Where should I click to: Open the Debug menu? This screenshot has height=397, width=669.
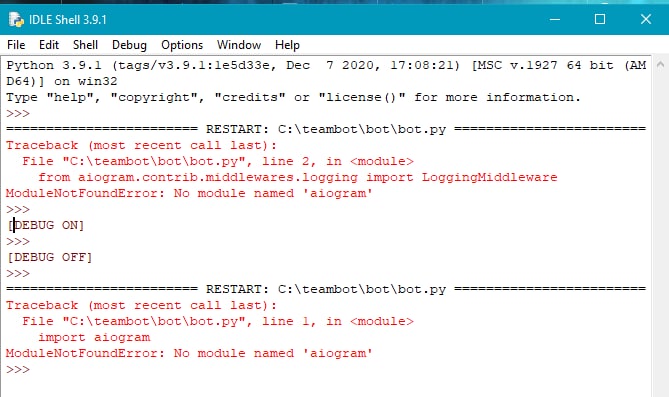(x=129, y=45)
